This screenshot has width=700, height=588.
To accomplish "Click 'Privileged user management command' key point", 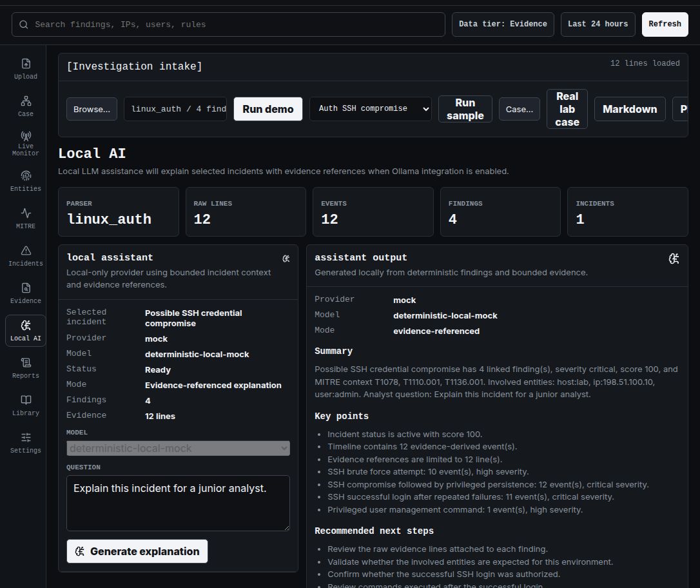I will 455,510.
